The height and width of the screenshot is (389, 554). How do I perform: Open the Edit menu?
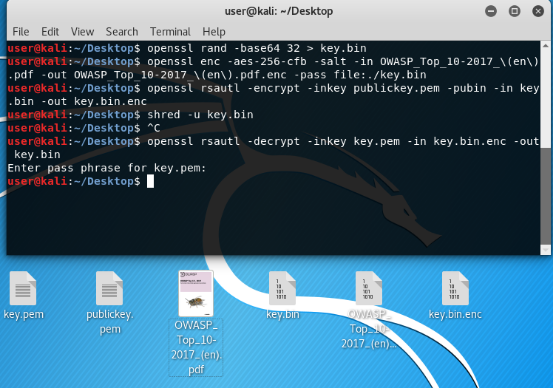tap(50, 32)
